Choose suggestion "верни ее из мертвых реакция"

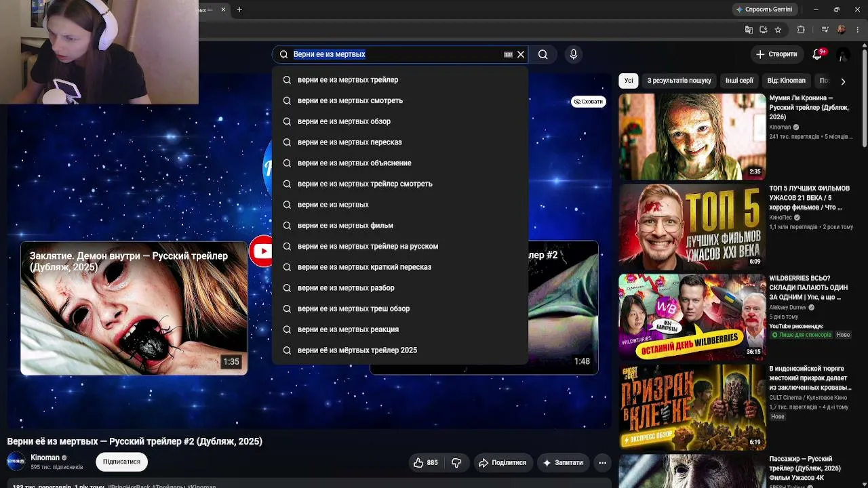(400, 329)
